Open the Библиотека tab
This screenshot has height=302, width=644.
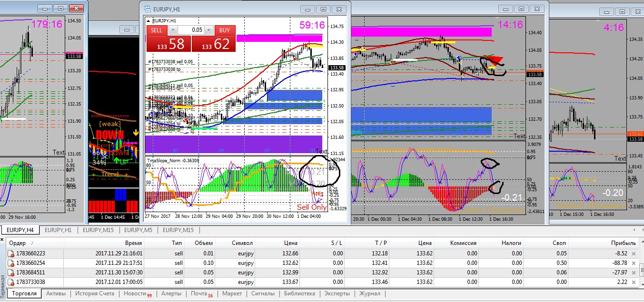click(299, 293)
